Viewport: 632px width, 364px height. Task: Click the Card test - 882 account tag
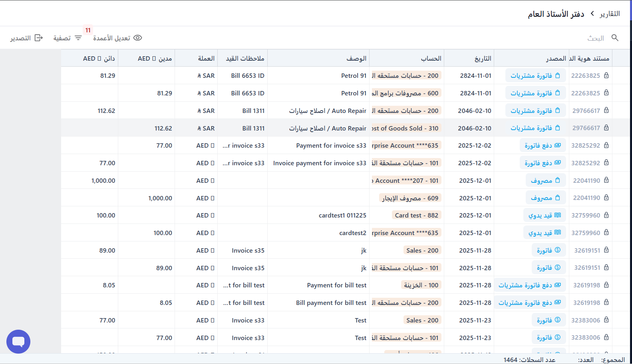click(416, 216)
